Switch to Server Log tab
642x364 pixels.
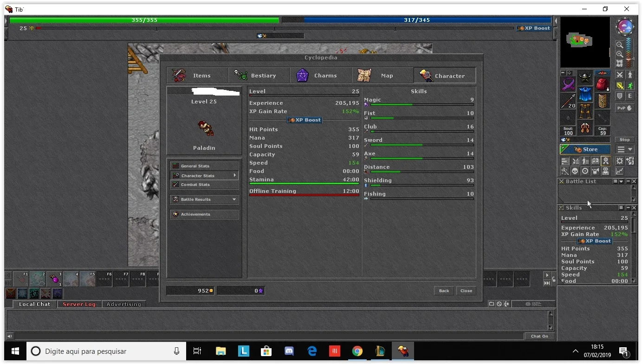pyautogui.click(x=79, y=304)
